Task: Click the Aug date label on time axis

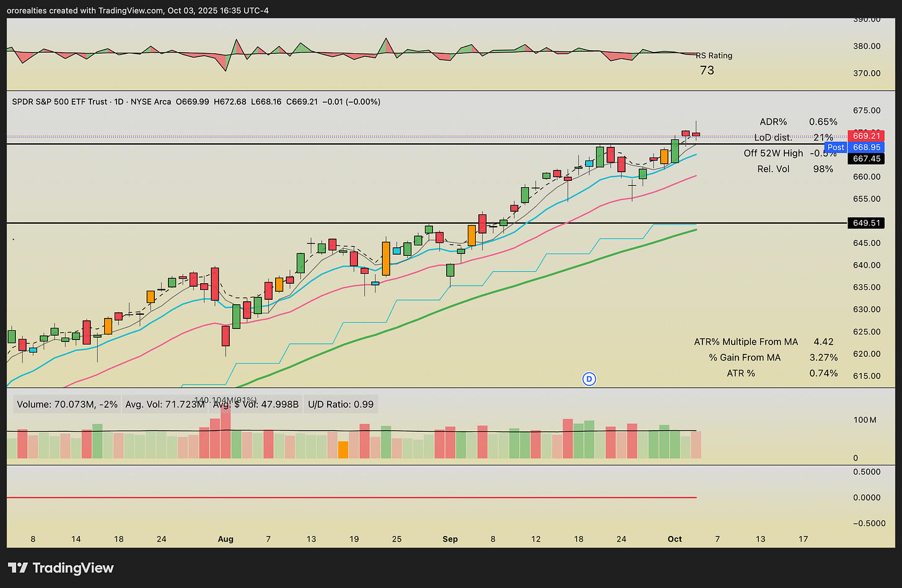Action: click(x=225, y=539)
